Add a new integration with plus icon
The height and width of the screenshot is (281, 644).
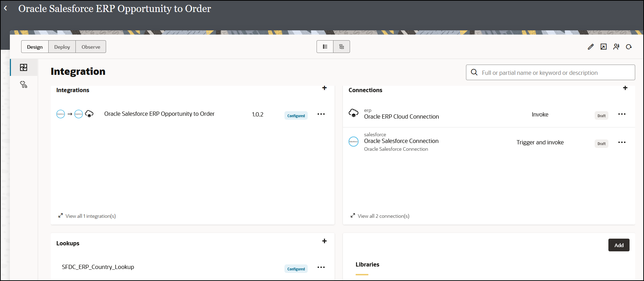click(x=325, y=88)
